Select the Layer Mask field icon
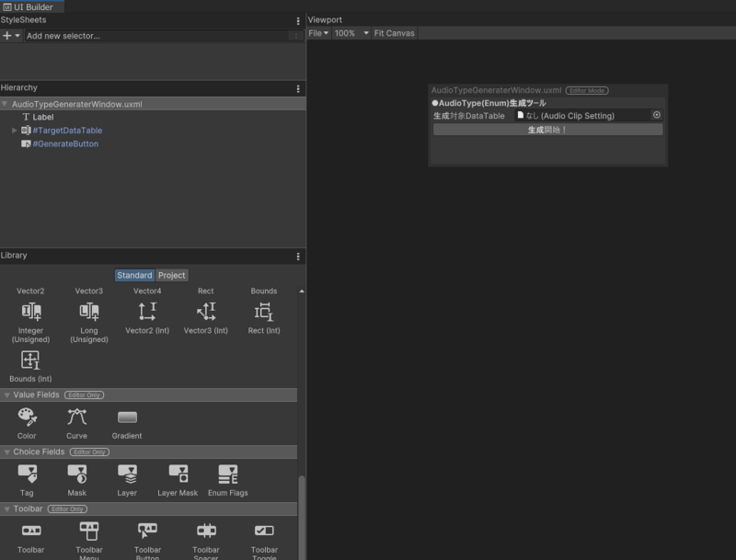The height and width of the screenshot is (560, 736). (178, 473)
